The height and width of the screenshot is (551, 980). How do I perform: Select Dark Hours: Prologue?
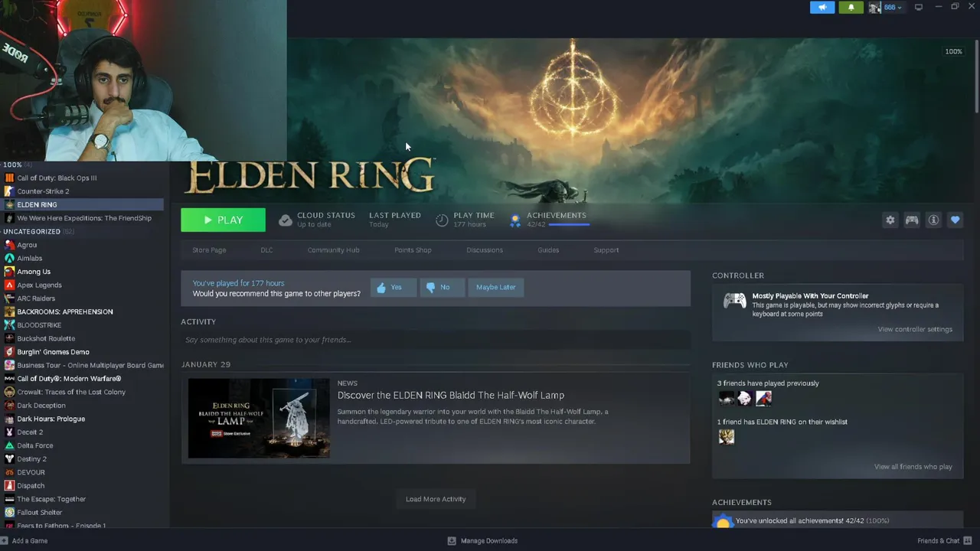pos(51,419)
